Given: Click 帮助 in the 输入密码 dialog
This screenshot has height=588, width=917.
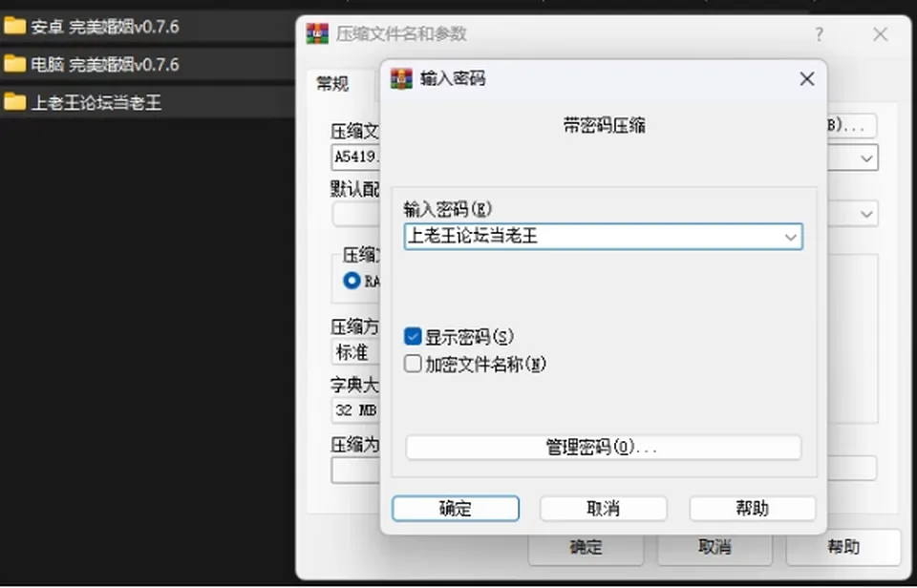Looking at the screenshot, I should coord(752,509).
